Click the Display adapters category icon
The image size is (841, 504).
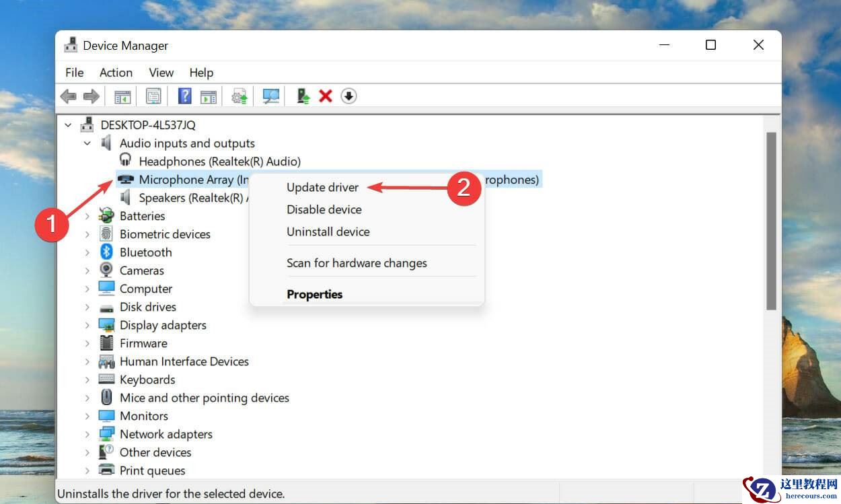click(106, 325)
